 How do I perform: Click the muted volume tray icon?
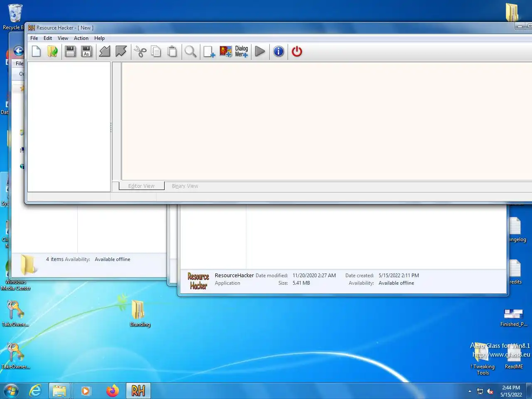490,391
